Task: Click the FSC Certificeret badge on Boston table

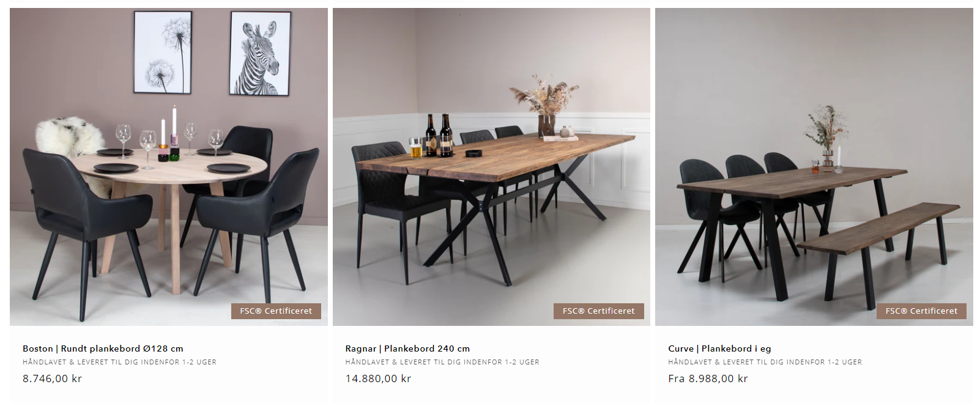Action: [x=276, y=311]
